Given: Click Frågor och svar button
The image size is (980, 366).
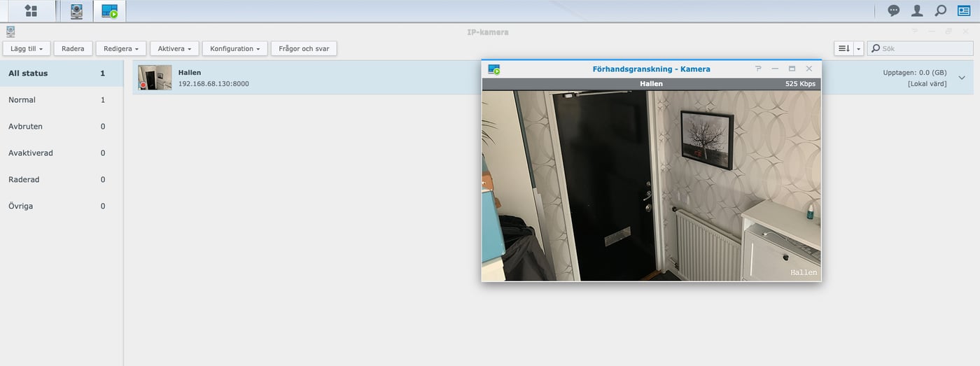Looking at the screenshot, I should 304,48.
